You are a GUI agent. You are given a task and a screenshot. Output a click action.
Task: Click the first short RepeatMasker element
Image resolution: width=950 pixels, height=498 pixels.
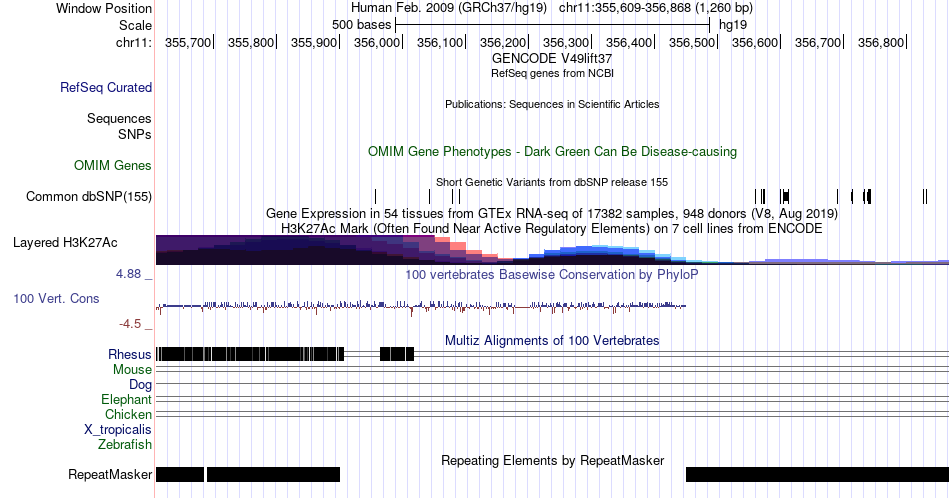180,474
